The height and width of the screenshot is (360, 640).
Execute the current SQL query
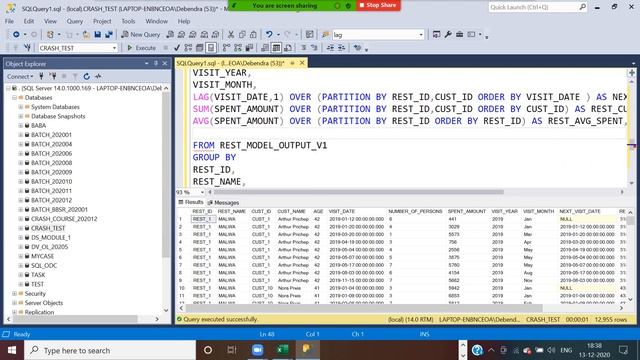pyautogui.click(x=141, y=48)
